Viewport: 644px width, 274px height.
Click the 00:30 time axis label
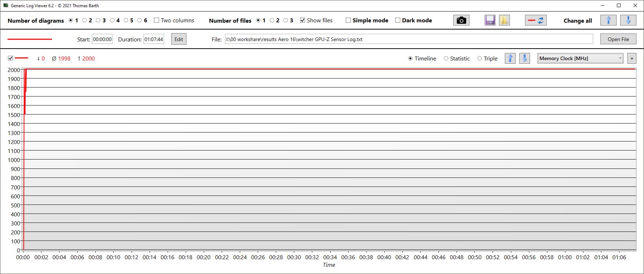tap(294, 257)
